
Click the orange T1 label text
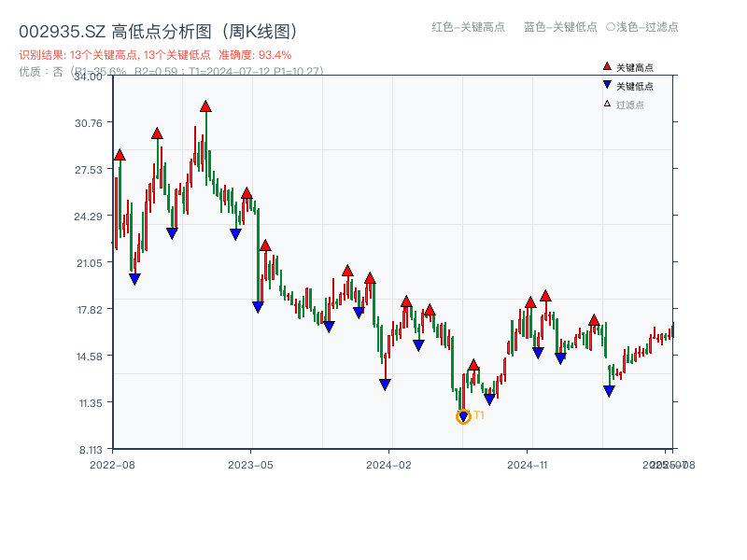[479, 415]
